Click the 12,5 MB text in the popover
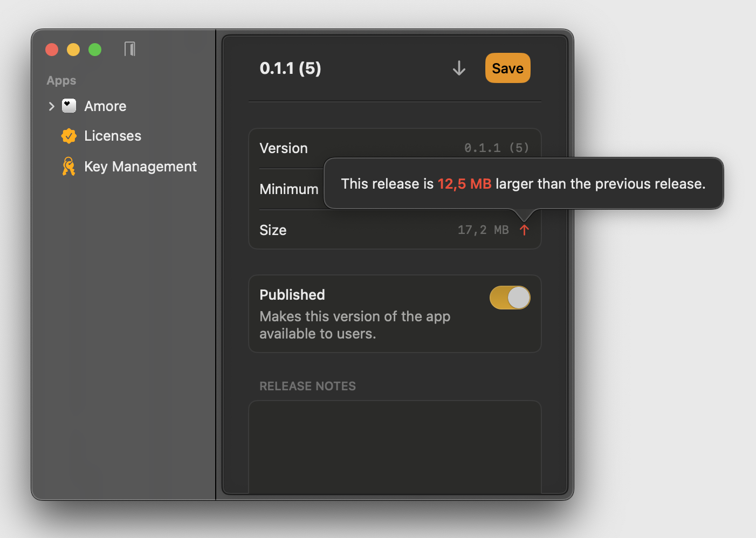This screenshot has width=756, height=538. click(464, 184)
